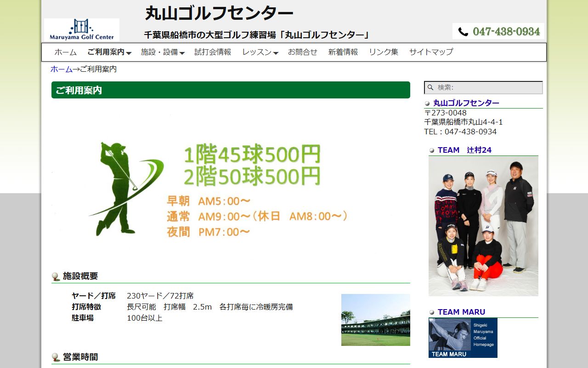Click the 100台以上 parking value
This screenshot has height=368, width=588.
click(145, 318)
